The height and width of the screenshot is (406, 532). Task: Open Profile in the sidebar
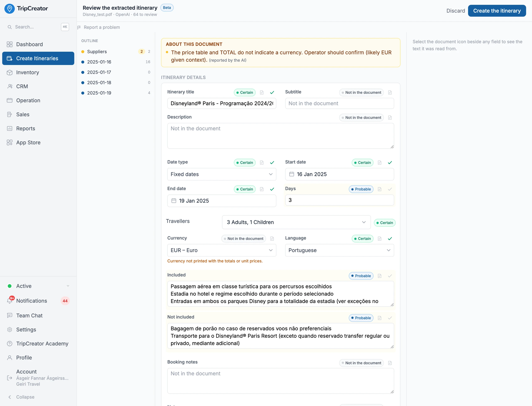click(x=38, y=358)
